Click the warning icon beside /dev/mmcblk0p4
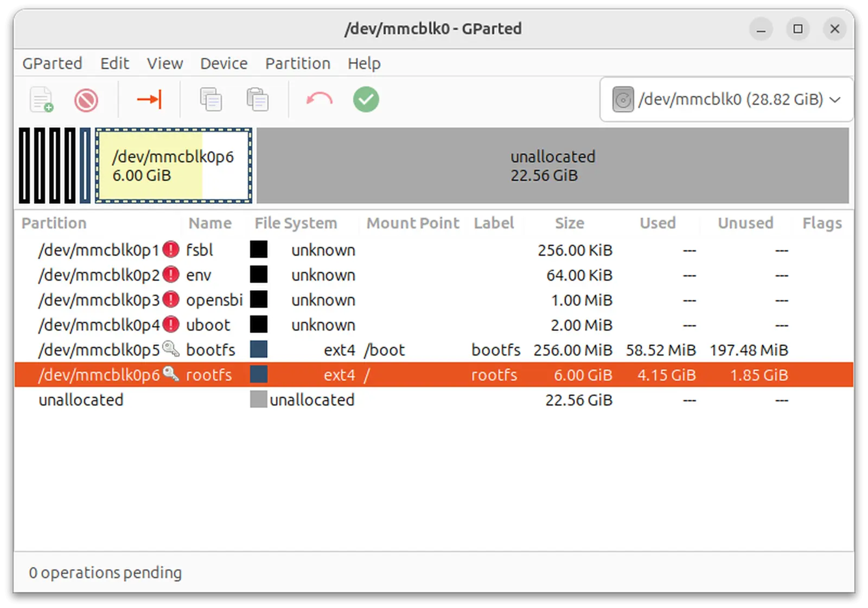This screenshot has width=868, height=608. (171, 325)
